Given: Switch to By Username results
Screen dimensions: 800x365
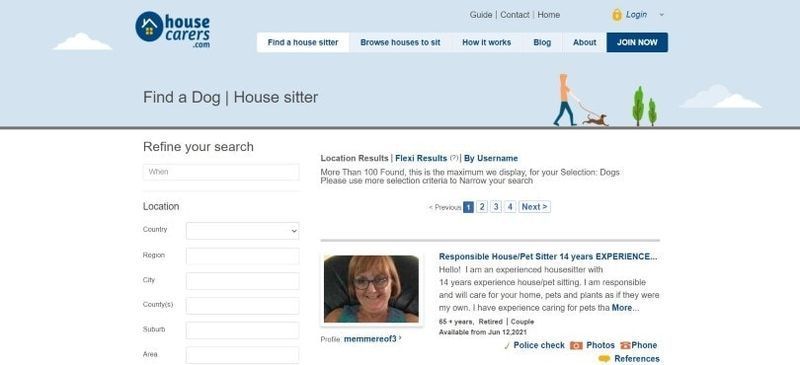Looking at the screenshot, I should point(491,158).
